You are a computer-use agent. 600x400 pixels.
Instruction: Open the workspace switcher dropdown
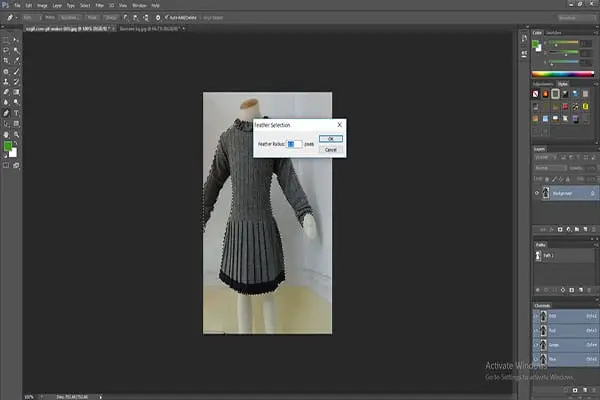click(x=573, y=17)
